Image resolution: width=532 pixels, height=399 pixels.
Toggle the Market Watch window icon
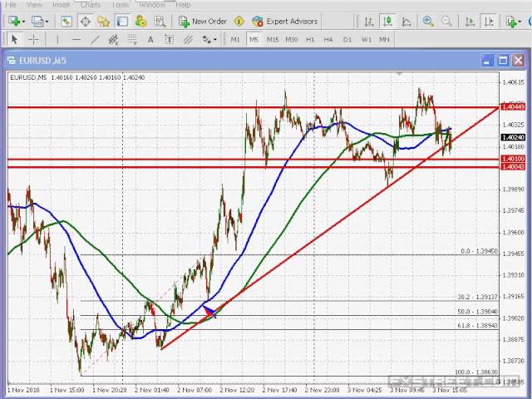(66, 22)
